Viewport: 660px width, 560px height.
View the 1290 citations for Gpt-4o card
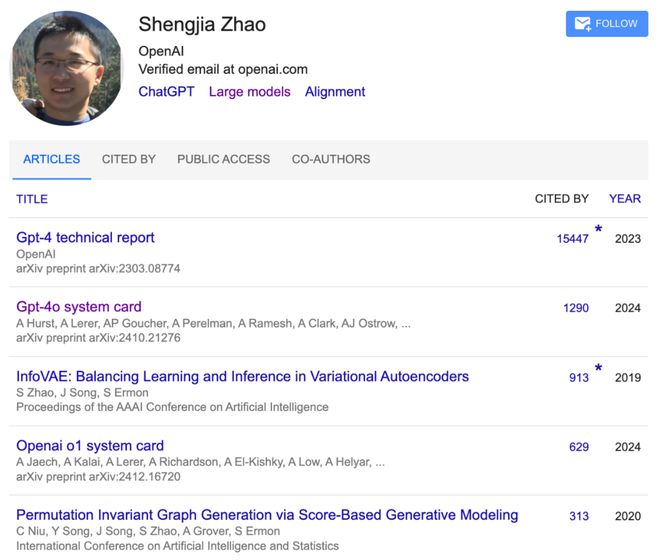(x=575, y=308)
